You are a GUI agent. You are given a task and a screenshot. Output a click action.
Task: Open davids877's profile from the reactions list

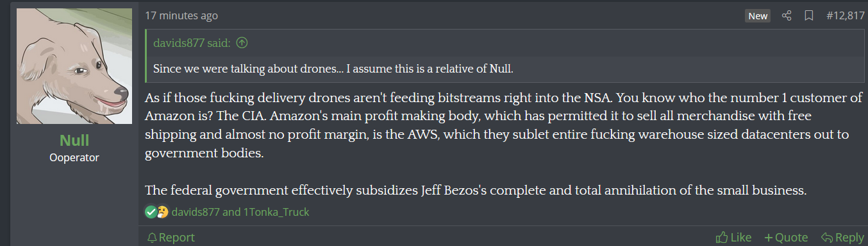coord(196,211)
